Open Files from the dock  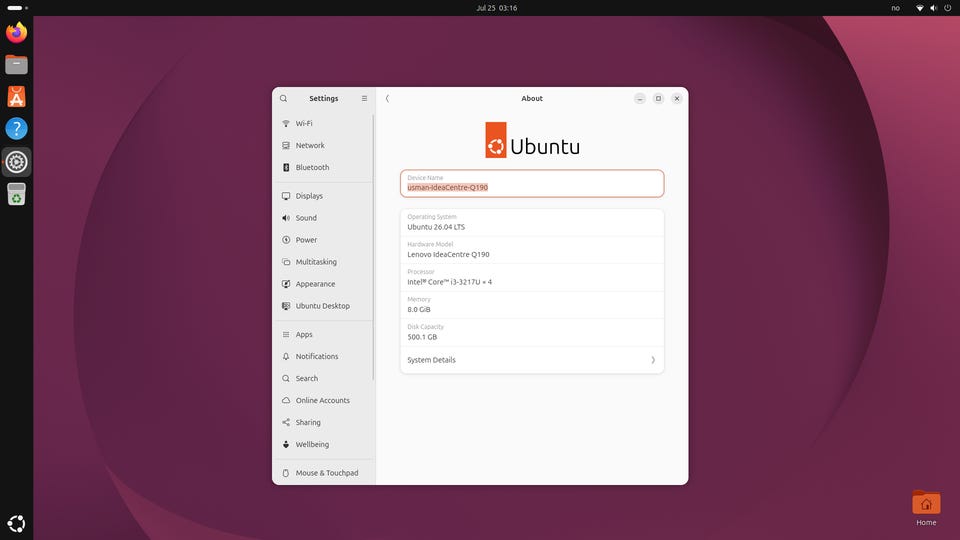[x=17, y=64]
